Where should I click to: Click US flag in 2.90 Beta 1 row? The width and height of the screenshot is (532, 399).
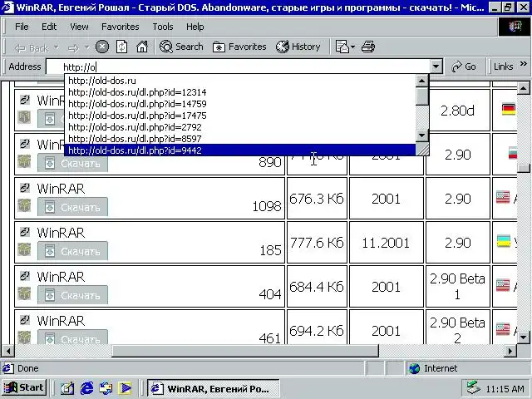(x=503, y=285)
